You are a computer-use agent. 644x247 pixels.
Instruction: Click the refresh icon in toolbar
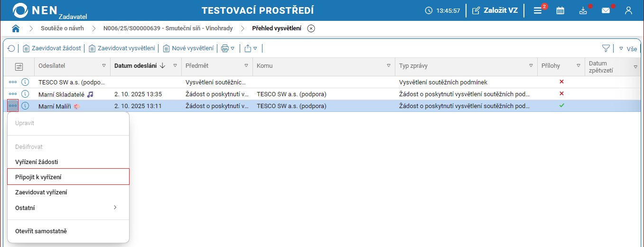pyautogui.click(x=11, y=48)
